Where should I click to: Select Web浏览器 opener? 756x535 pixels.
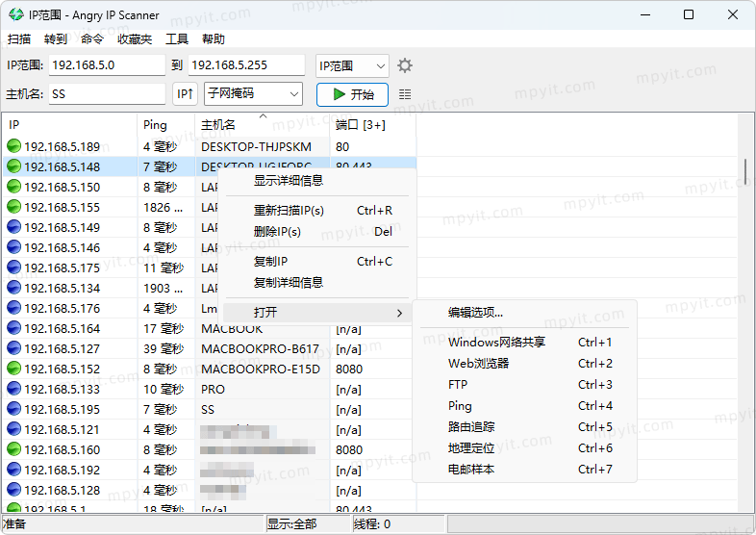pyautogui.click(x=524, y=364)
